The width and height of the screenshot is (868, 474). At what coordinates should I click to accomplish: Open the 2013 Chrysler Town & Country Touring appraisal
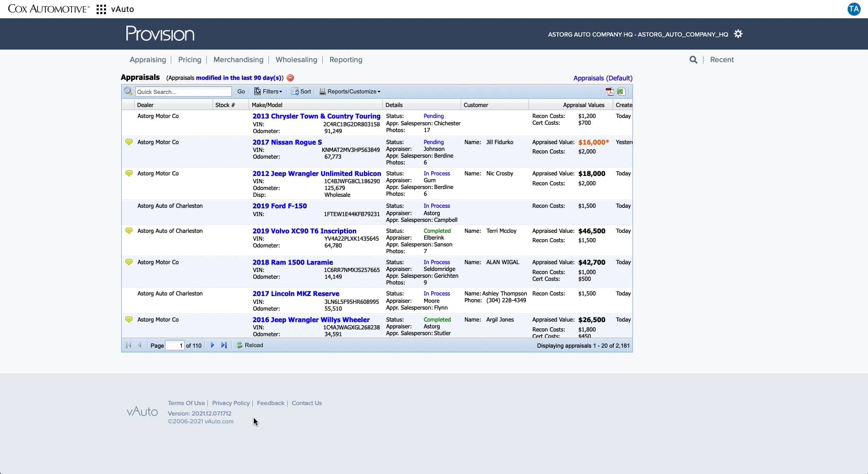(316, 116)
